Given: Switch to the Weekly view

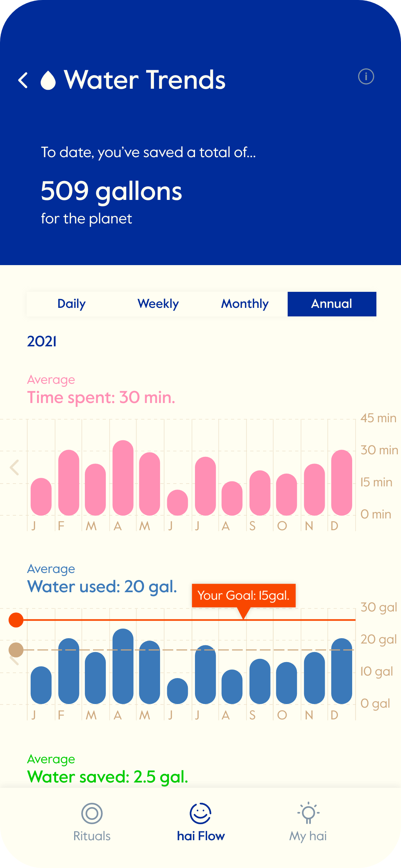Looking at the screenshot, I should click(158, 304).
